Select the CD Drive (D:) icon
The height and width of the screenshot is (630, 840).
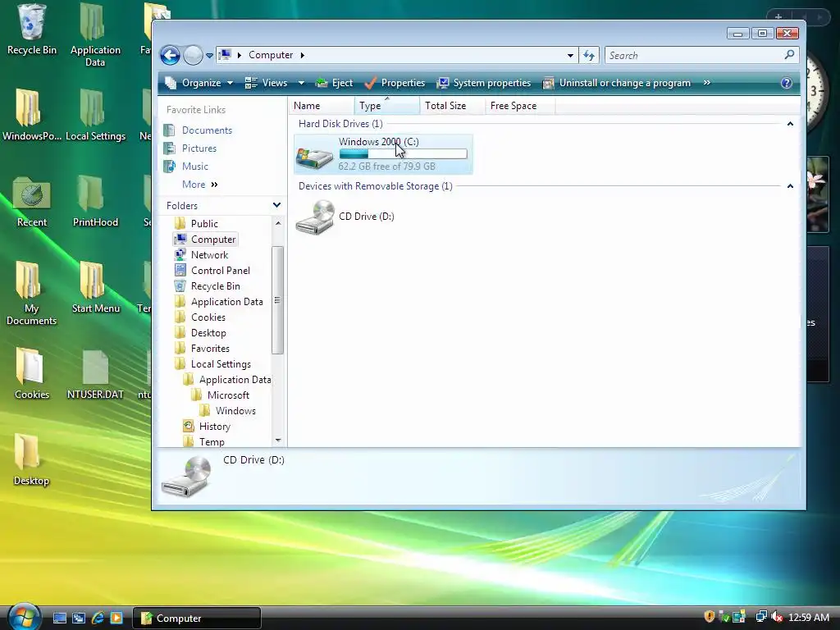click(315, 217)
